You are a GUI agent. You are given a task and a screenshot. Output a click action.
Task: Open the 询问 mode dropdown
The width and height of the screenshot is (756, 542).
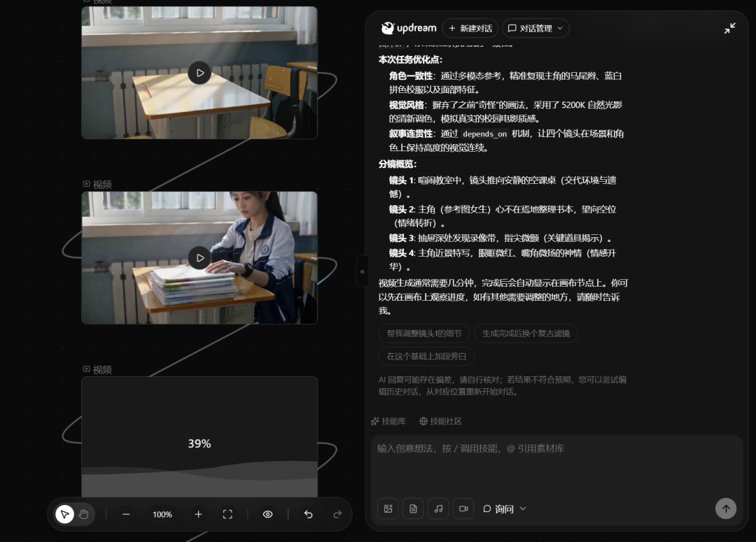tap(504, 508)
